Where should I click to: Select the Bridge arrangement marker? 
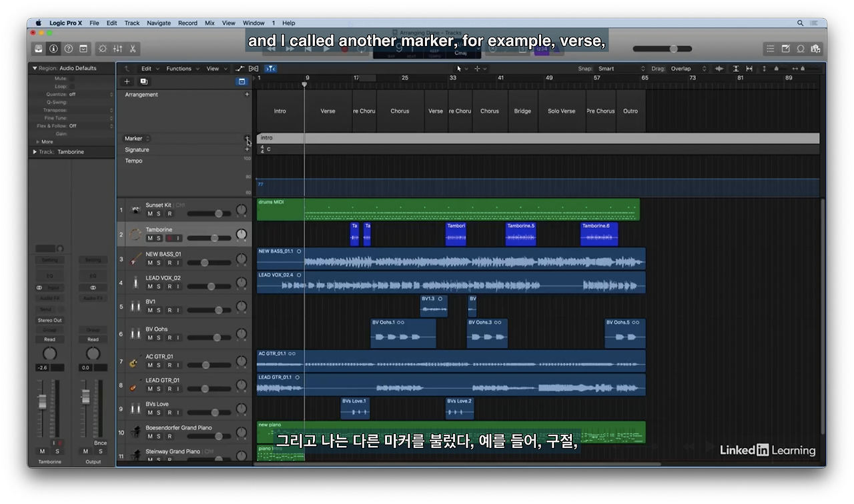(522, 111)
